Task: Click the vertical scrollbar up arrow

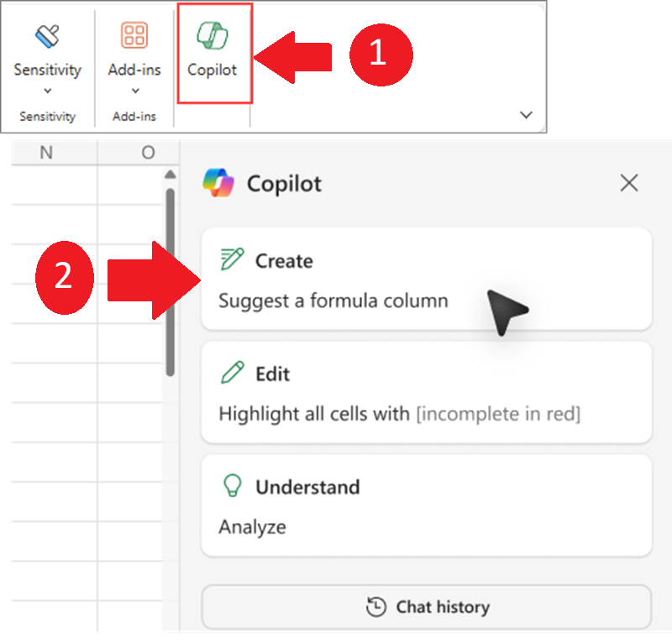Action: point(170,174)
